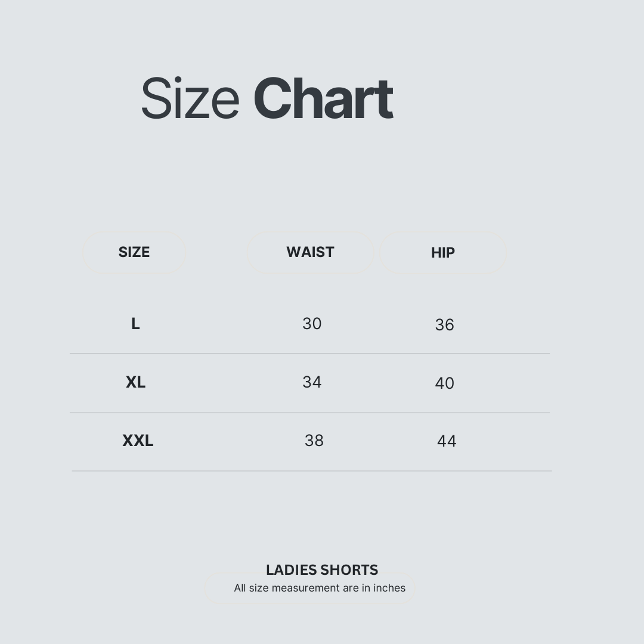Click the measurement in inches note
This screenshot has width=644, height=644.
click(x=320, y=588)
